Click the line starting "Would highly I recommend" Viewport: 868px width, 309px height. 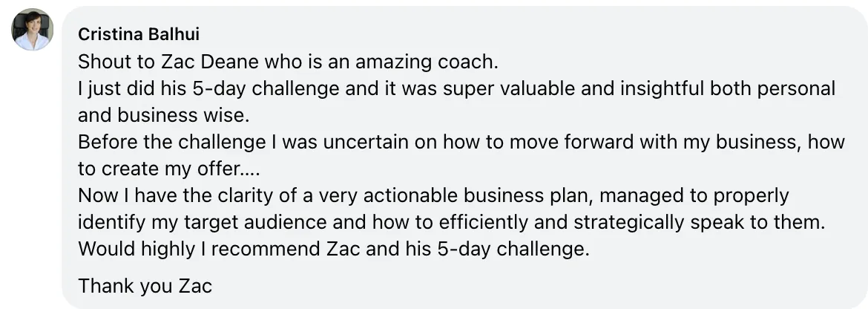coord(333,249)
